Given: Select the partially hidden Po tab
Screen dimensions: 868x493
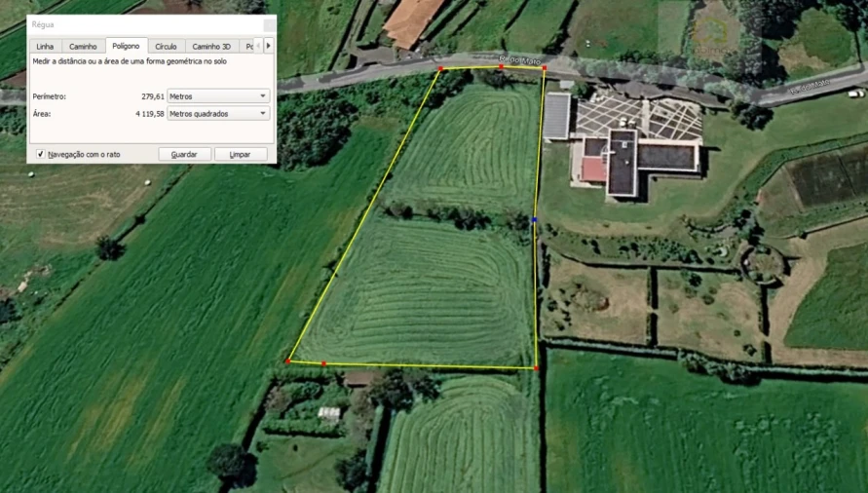Looking at the screenshot, I should (x=249, y=47).
